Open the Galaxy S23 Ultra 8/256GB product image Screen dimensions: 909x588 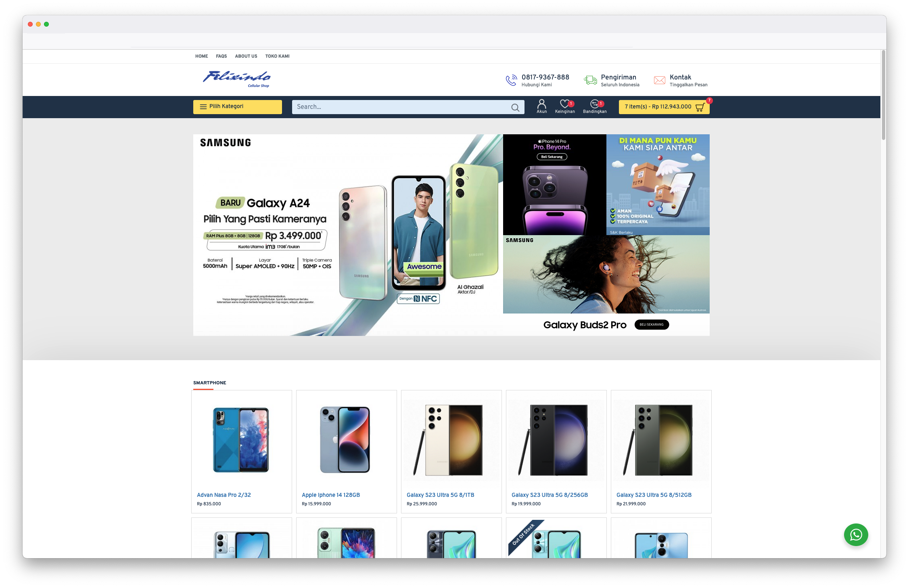pos(556,440)
